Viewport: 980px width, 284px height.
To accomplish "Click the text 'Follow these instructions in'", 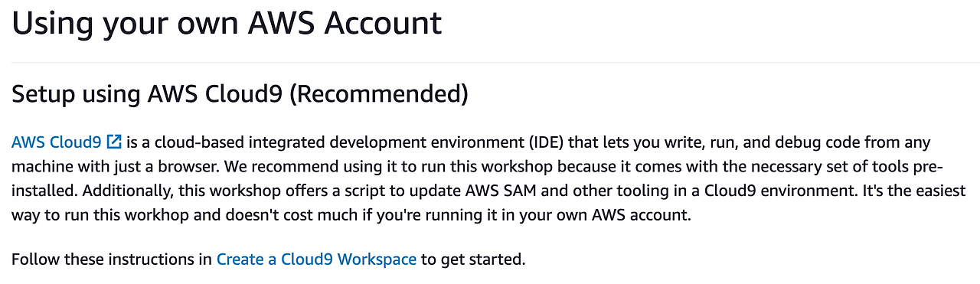I will point(112,260).
